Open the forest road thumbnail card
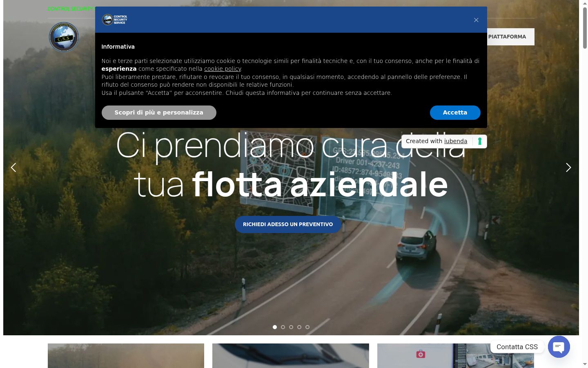This screenshot has height=368, width=588. (126, 356)
